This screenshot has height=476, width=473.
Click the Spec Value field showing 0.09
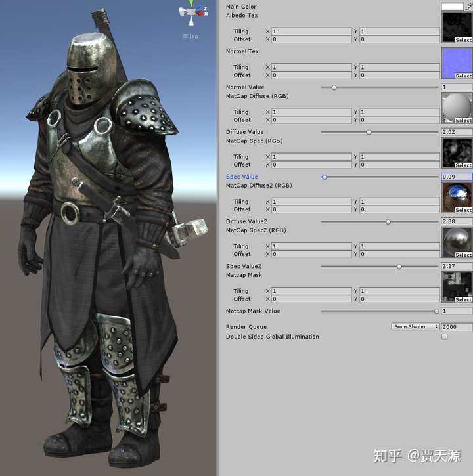(457, 177)
